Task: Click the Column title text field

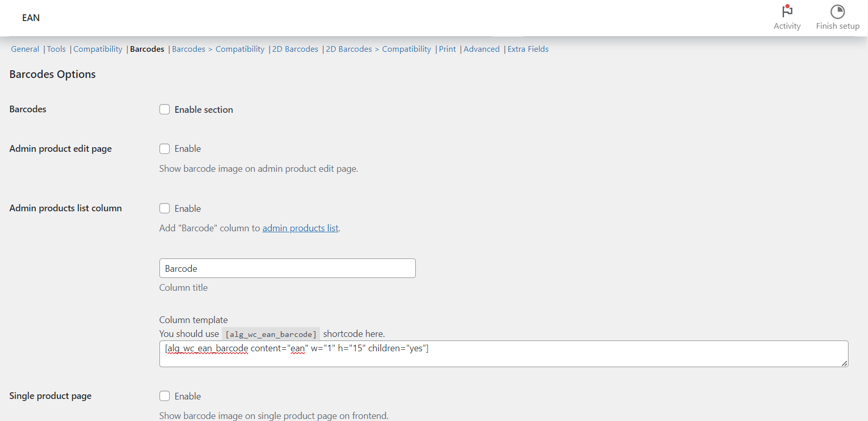Action: point(287,269)
